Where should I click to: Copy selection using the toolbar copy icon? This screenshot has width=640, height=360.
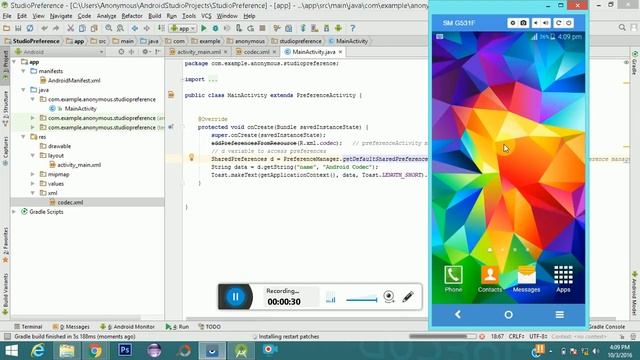coord(82,28)
